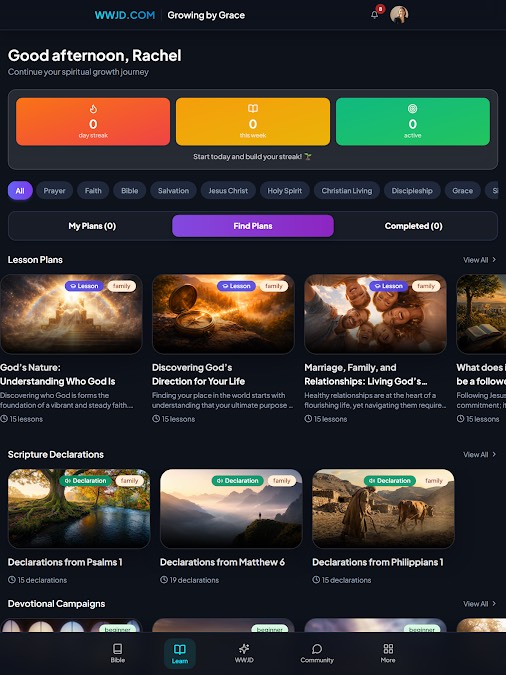Click the day streak flame card
Image resolution: width=506 pixels, height=675 pixels.
[x=93, y=121]
